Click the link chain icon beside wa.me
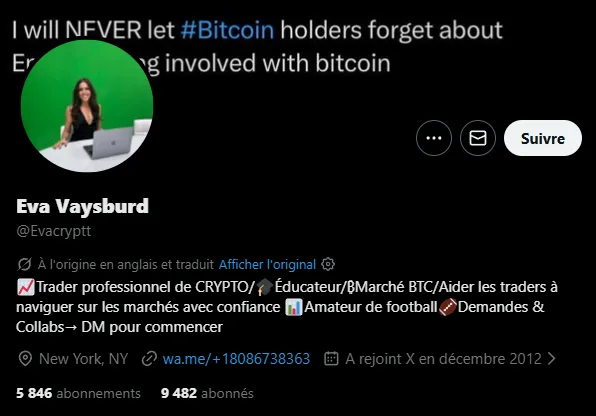Screen dimensions: 596x416 (149, 359)
